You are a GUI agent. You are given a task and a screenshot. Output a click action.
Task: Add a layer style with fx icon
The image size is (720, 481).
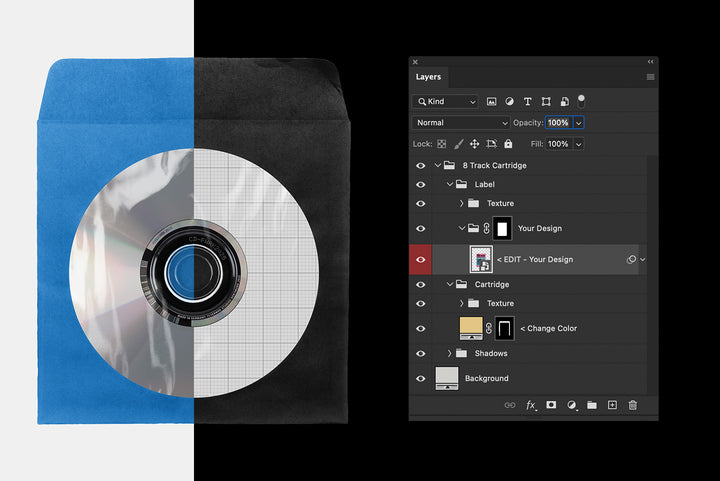click(531, 405)
